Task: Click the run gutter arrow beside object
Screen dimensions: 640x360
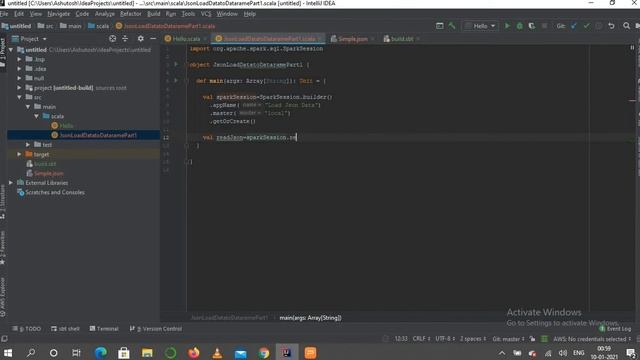Action: [176, 64]
